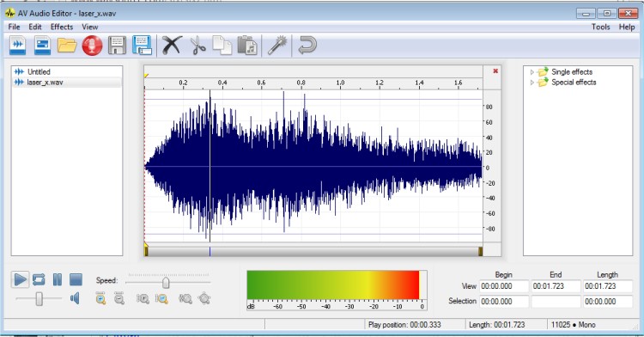
Task: Open the Effects menu
Action: click(62, 27)
